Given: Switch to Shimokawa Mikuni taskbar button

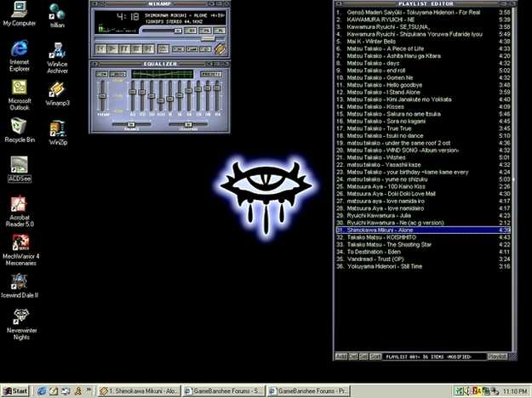Looking at the screenshot, I should [140, 391].
